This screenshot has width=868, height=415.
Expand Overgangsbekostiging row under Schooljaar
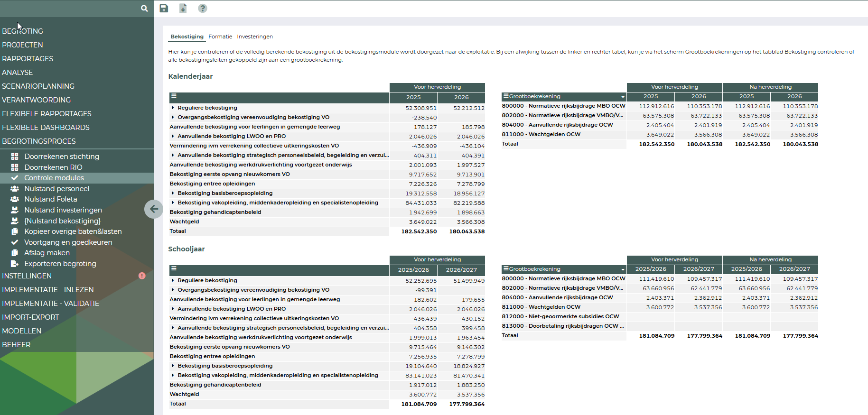click(x=173, y=290)
